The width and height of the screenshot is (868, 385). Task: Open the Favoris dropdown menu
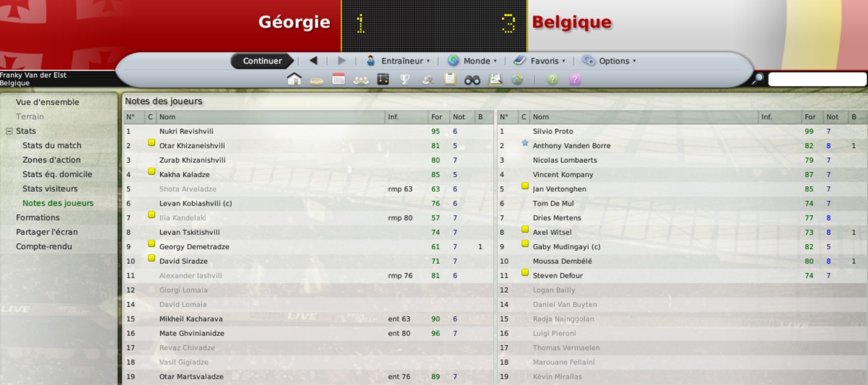(x=539, y=61)
